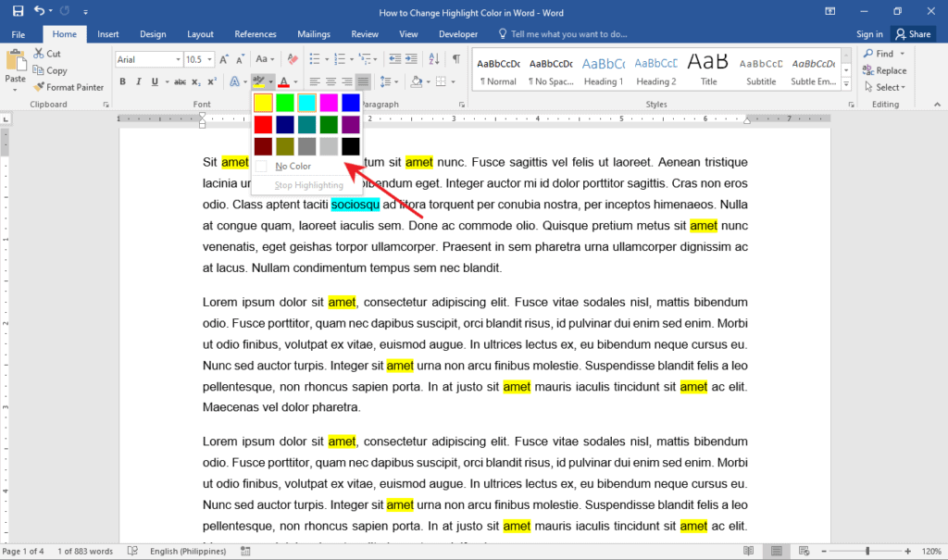
Task: Expand the font color dropdown arrow
Action: coord(295,81)
